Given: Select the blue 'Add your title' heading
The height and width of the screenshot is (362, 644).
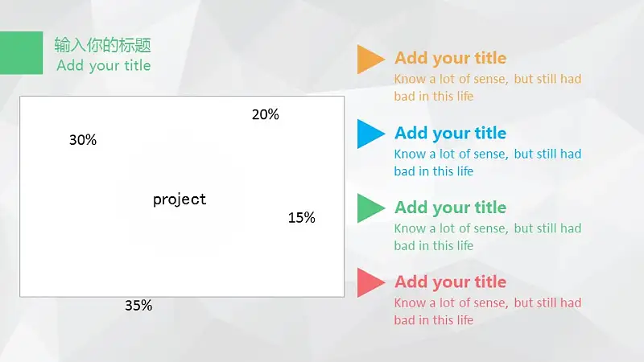Looking at the screenshot, I should point(451,134).
